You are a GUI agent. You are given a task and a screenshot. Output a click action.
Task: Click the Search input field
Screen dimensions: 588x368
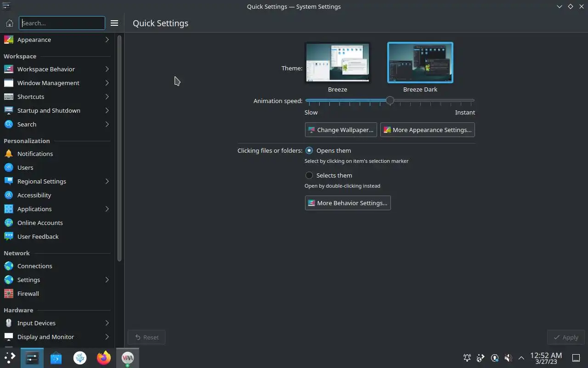(x=62, y=23)
